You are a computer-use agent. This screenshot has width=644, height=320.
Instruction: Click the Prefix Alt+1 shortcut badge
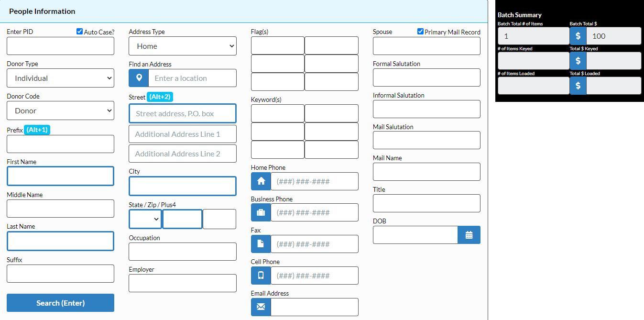point(37,129)
